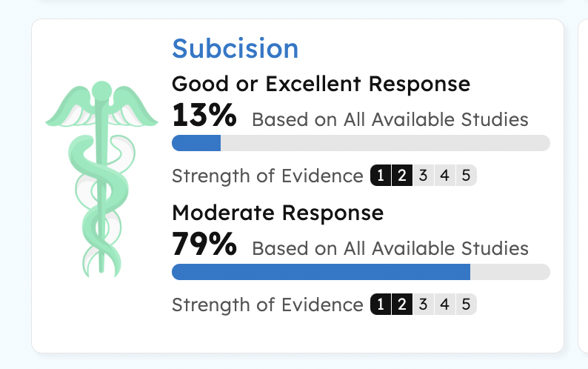Click the 13% response percentage

click(x=204, y=116)
